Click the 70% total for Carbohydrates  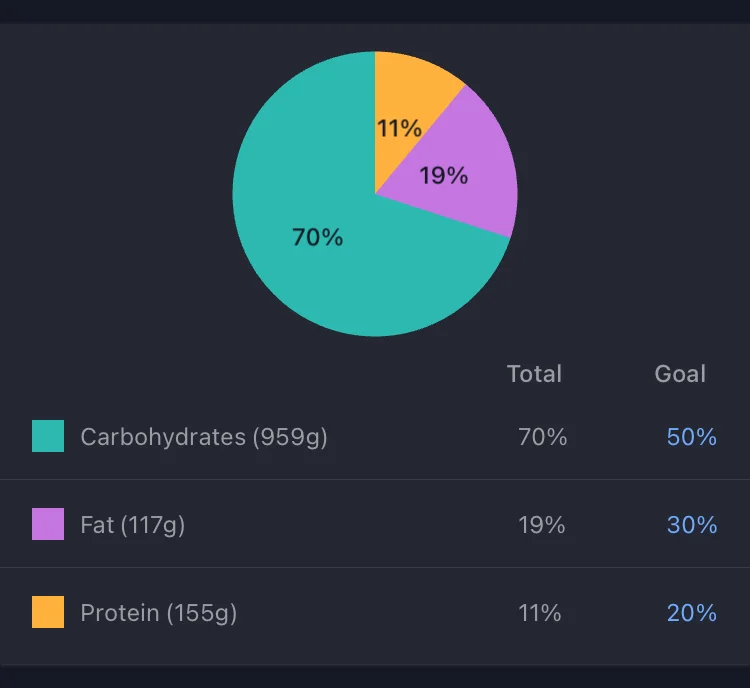click(542, 437)
